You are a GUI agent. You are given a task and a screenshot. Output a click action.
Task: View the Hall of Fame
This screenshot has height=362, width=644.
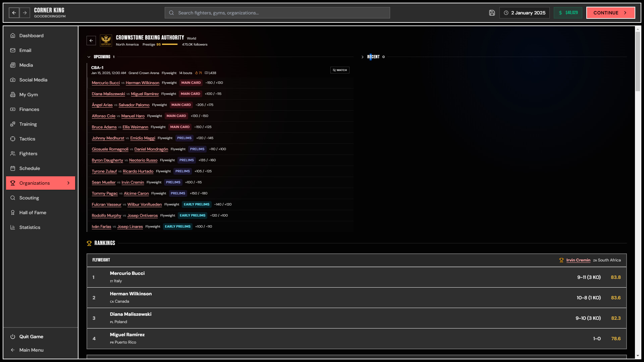pyautogui.click(x=33, y=213)
